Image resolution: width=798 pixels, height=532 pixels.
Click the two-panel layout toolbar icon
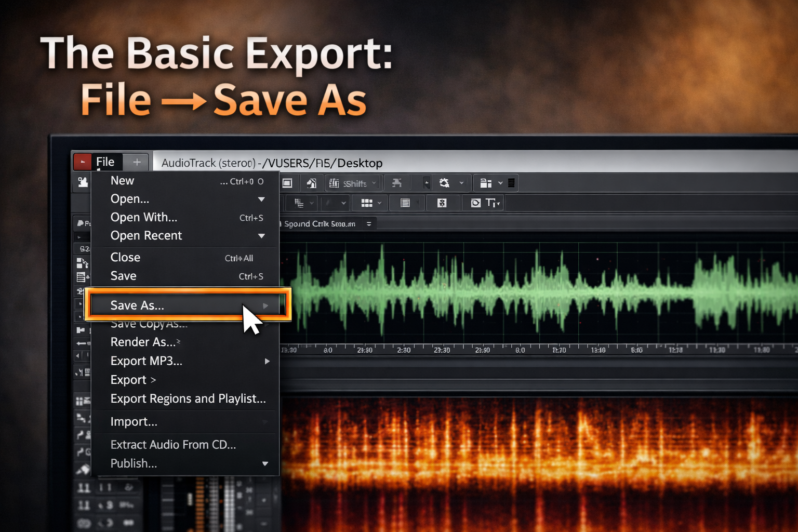click(486, 183)
